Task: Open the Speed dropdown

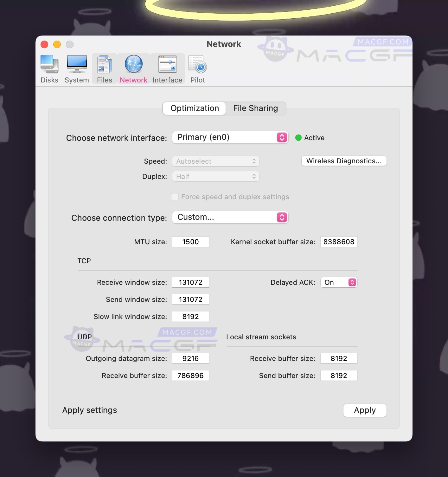Action: click(x=215, y=161)
